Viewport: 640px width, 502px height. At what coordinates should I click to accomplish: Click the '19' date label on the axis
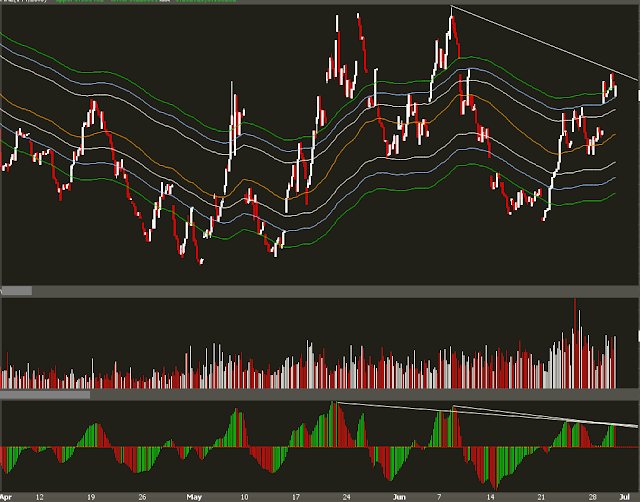(91, 497)
